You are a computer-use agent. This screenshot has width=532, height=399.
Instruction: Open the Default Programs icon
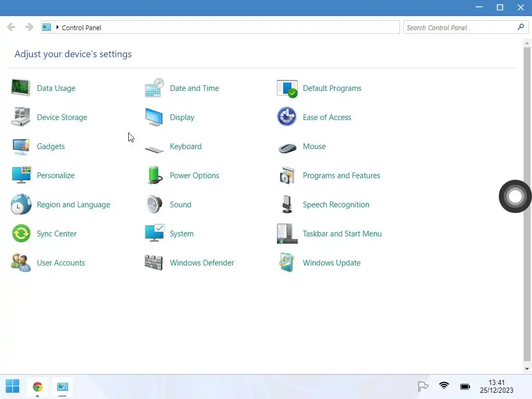[x=287, y=88]
